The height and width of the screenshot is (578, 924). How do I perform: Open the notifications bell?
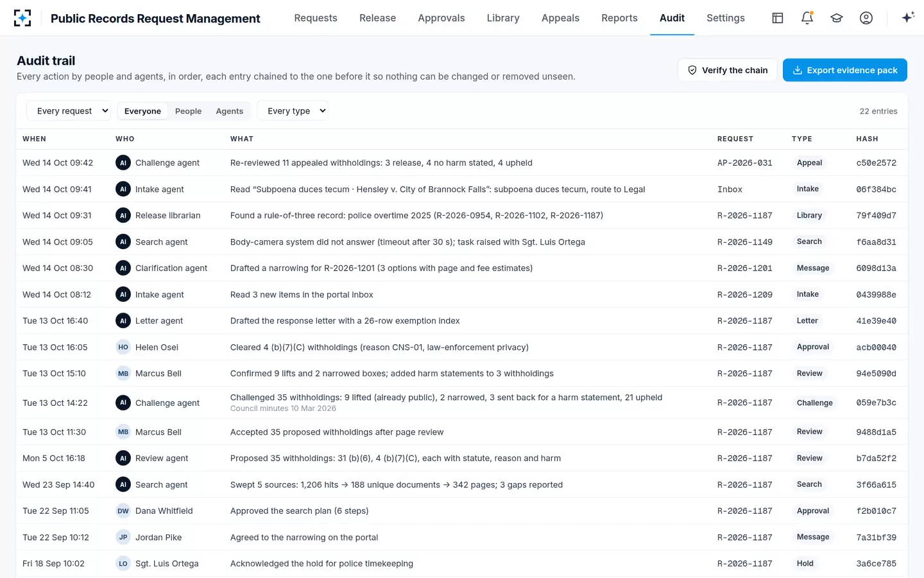click(x=807, y=18)
